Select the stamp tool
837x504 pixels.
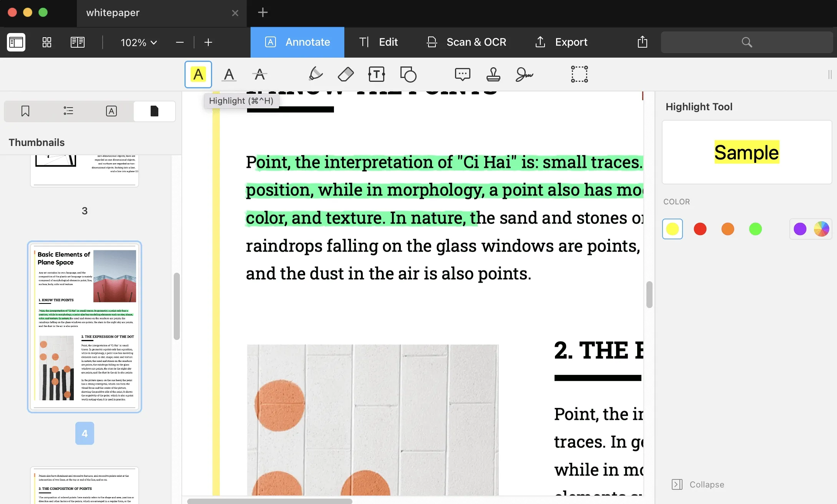click(494, 74)
